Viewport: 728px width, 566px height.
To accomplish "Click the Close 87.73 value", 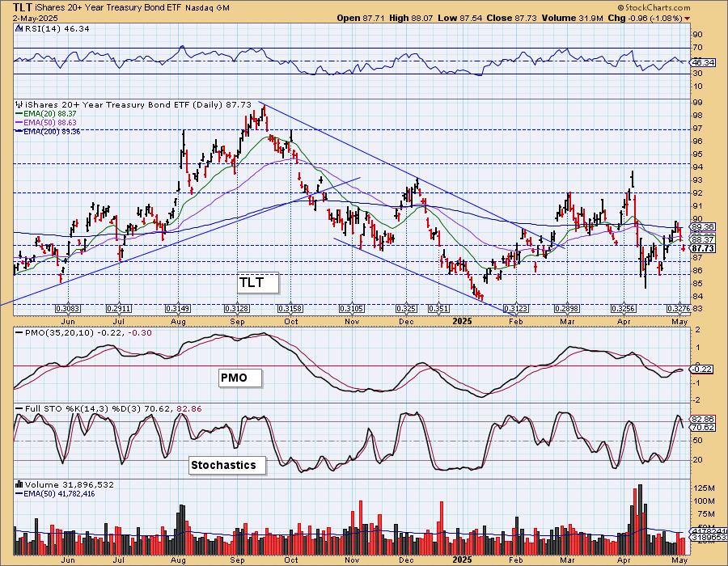I will point(512,18).
